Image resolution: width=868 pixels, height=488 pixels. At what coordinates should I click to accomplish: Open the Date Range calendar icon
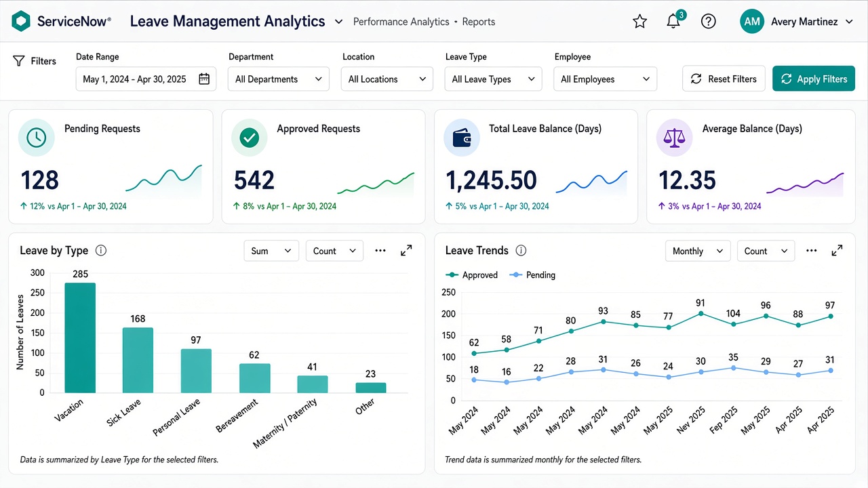pos(204,79)
